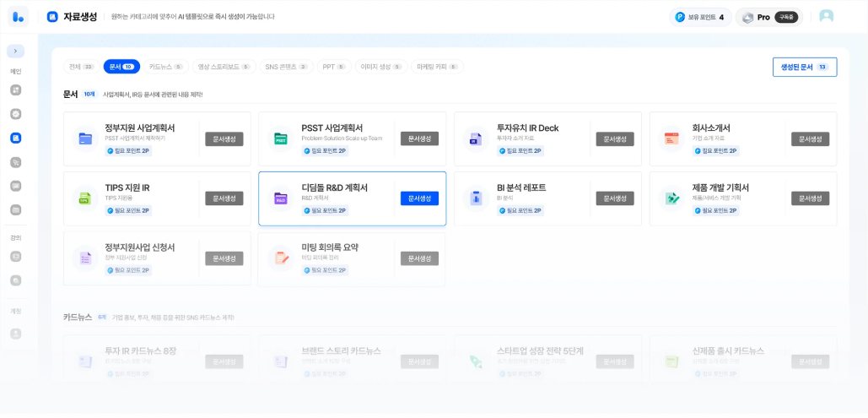Click 문서생성 for BI 분석 레포트
Screen dimensions: 868x418
pyautogui.click(x=615, y=198)
